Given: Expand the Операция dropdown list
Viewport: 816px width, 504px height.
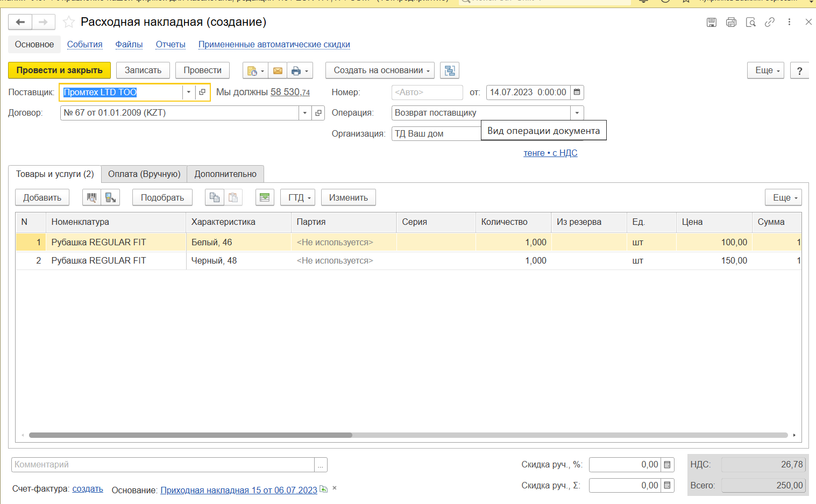Looking at the screenshot, I should pos(577,113).
